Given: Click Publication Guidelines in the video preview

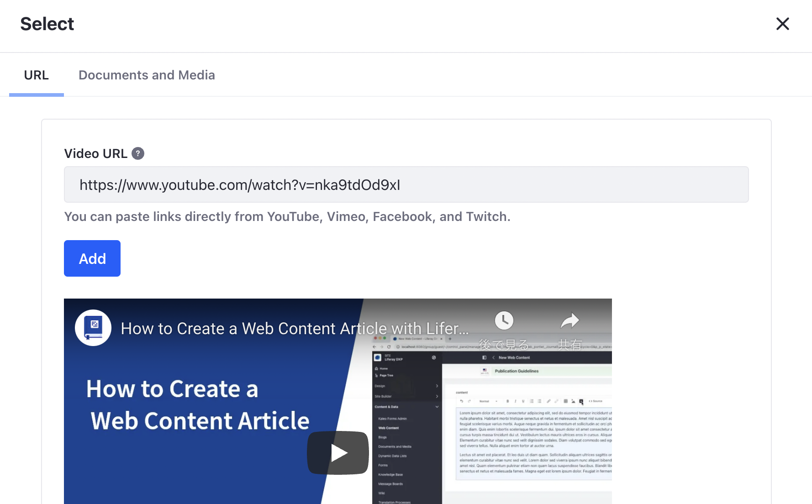Looking at the screenshot, I should [517, 371].
